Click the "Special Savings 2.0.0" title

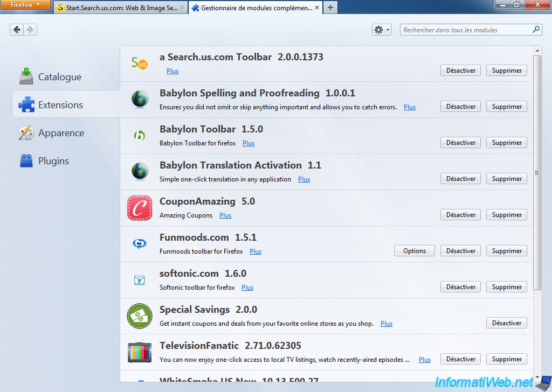tap(208, 310)
